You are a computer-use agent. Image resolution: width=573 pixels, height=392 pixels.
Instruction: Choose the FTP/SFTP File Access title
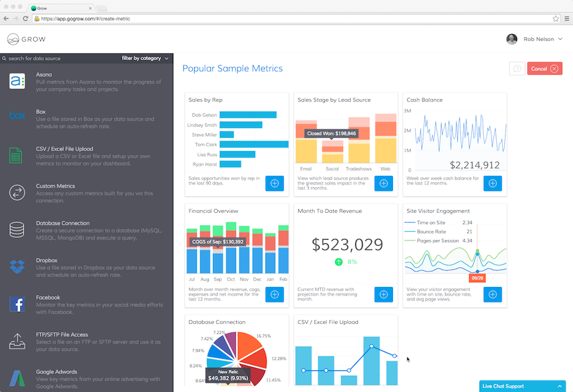pos(62,335)
